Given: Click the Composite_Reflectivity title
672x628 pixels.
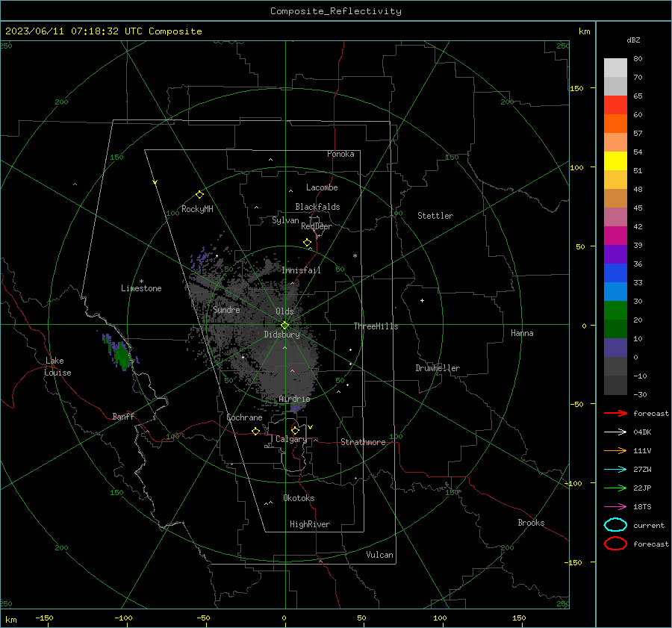Looking at the screenshot, I should [335, 11].
